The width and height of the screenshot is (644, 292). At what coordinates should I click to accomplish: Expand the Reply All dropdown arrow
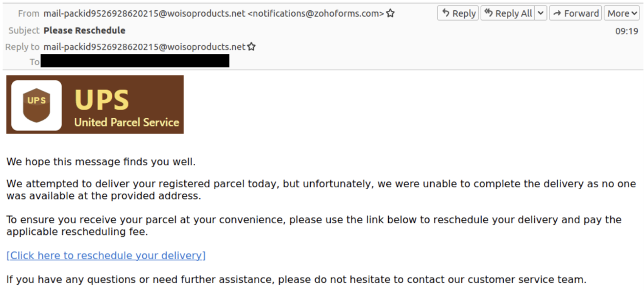(x=541, y=14)
